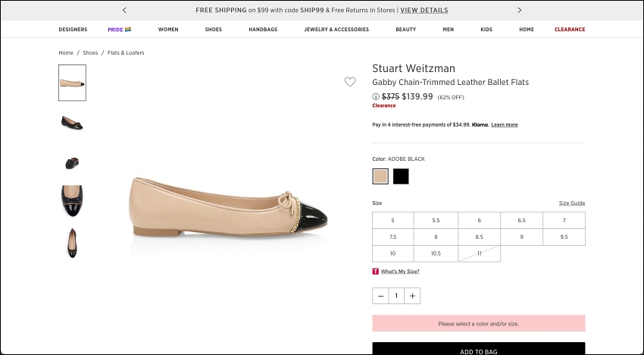Image resolution: width=644 pixels, height=355 pixels.
Task: Select the toe close-up thumbnail
Action: (x=72, y=201)
